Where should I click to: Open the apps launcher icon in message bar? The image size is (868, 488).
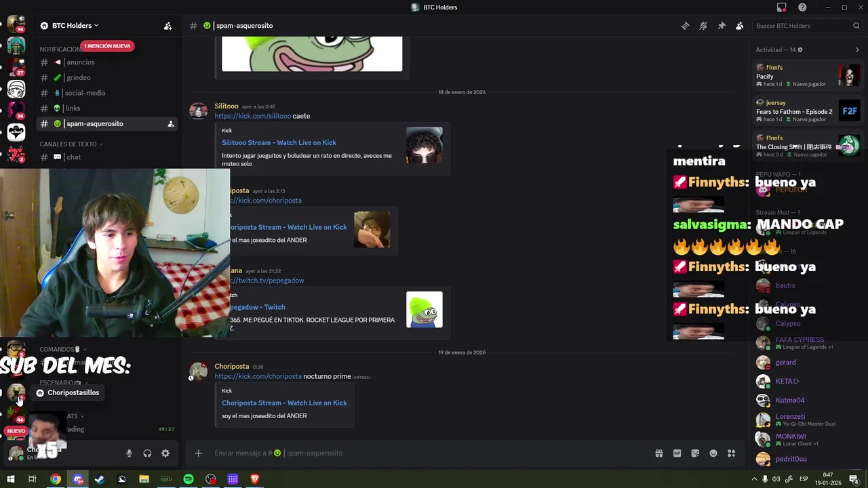[x=731, y=453]
